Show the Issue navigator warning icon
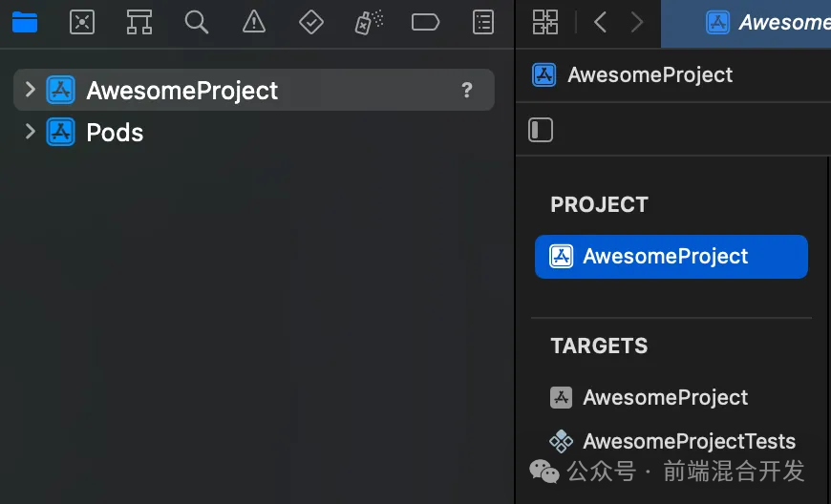 (x=254, y=22)
